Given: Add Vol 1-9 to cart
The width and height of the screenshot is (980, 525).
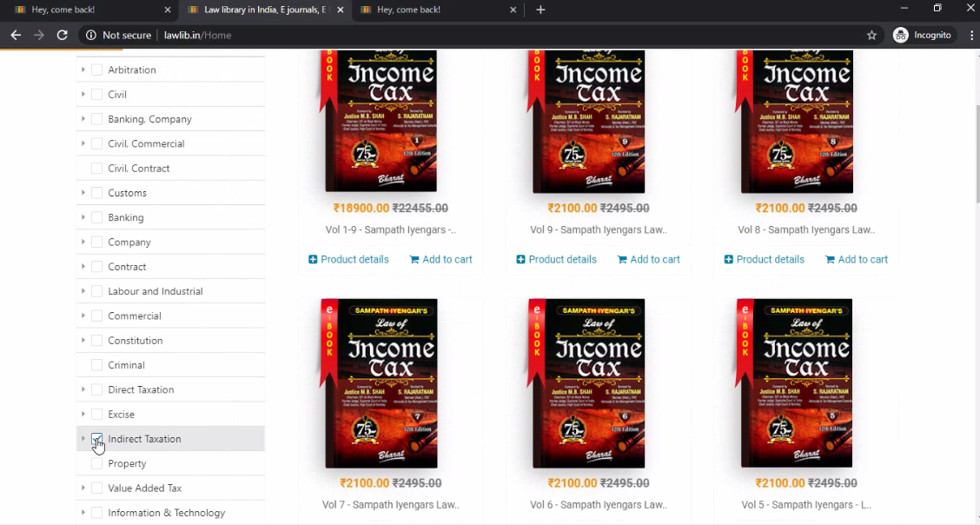Looking at the screenshot, I should 441,259.
